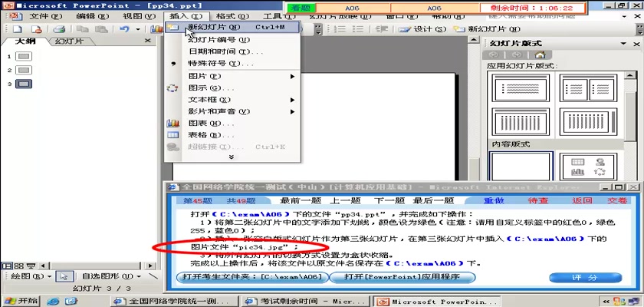Viewport: 644px width, 307px height.
Task: Apply title and vertical text layout thumbnail
Action: (521, 122)
